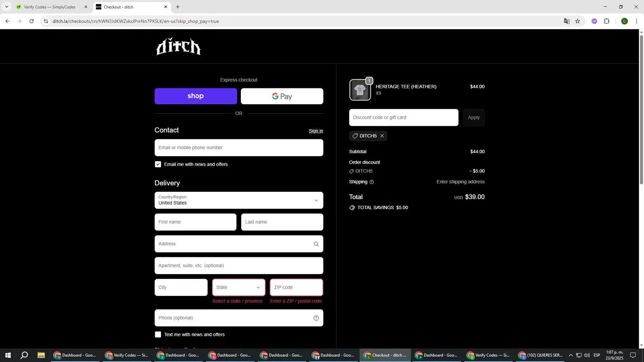Enable Text me with news and offers
Viewport: 644px width, 362px height.
click(x=158, y=335)
